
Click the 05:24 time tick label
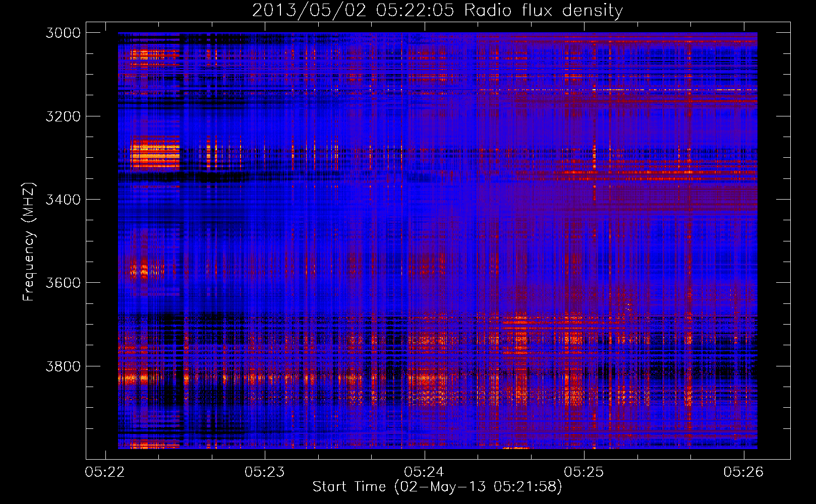click(x=424, y=472)
